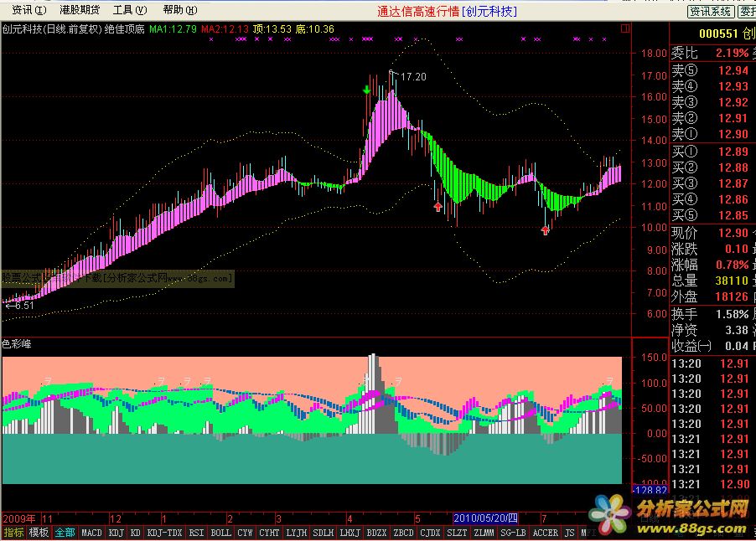This screenshot has width=756, height=541.
Task: Click the 买③ price 12.87
Action: point(733,183)
